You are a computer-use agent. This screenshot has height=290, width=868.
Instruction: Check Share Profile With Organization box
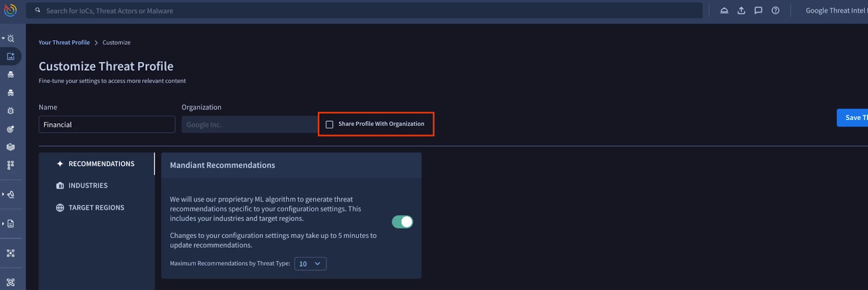(329, 124)
